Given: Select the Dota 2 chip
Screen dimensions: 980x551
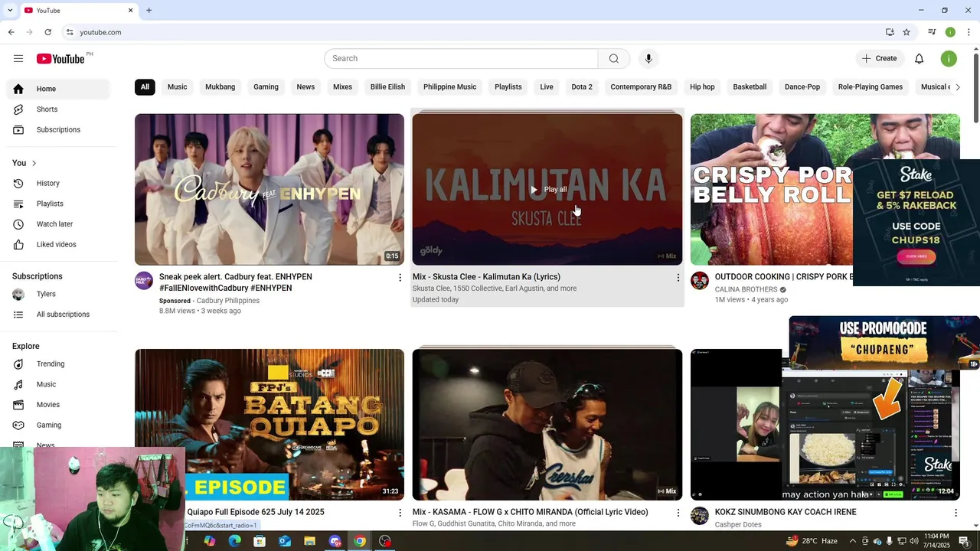Looking at the screenshot, I should point(582,87).
